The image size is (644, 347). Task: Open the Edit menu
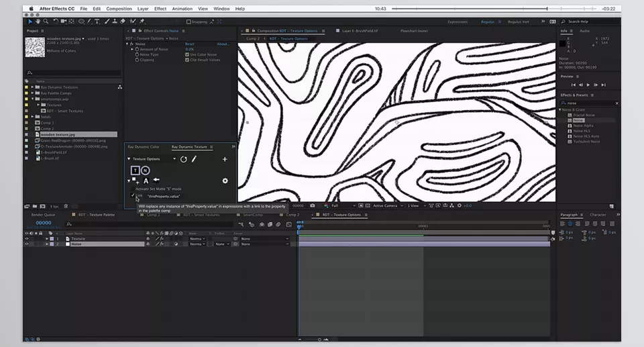tap(97, 9)
